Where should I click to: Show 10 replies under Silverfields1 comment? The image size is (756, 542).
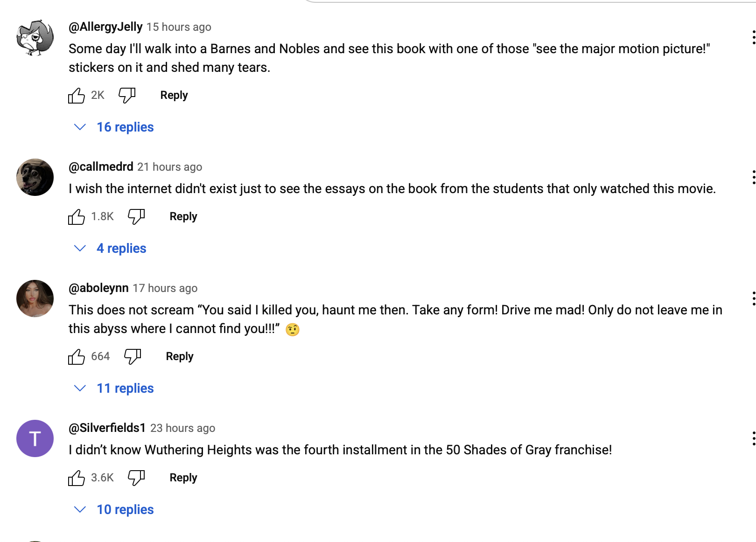[115, 510]
